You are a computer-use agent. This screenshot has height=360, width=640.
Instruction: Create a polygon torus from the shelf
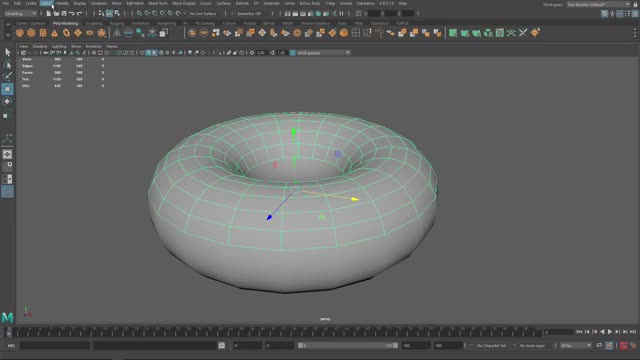(x=66, y=33)
